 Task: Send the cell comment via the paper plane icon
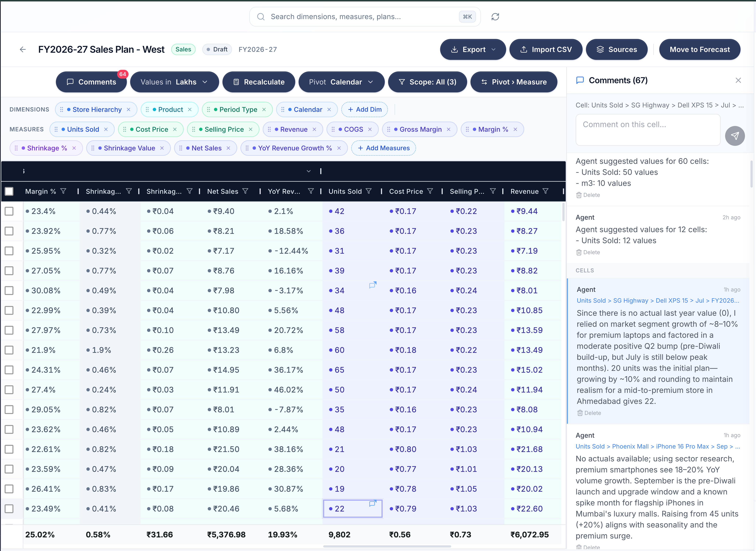[735, 136]
